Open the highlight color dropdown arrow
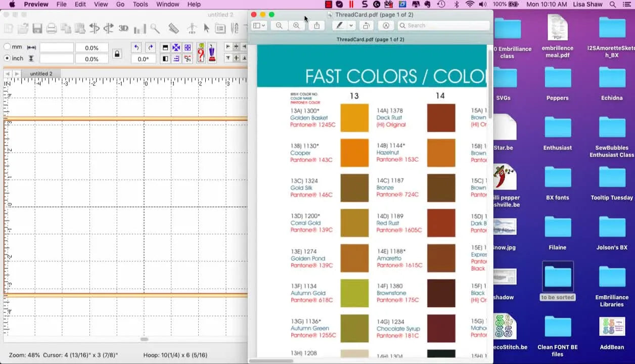 pos(351,25)
